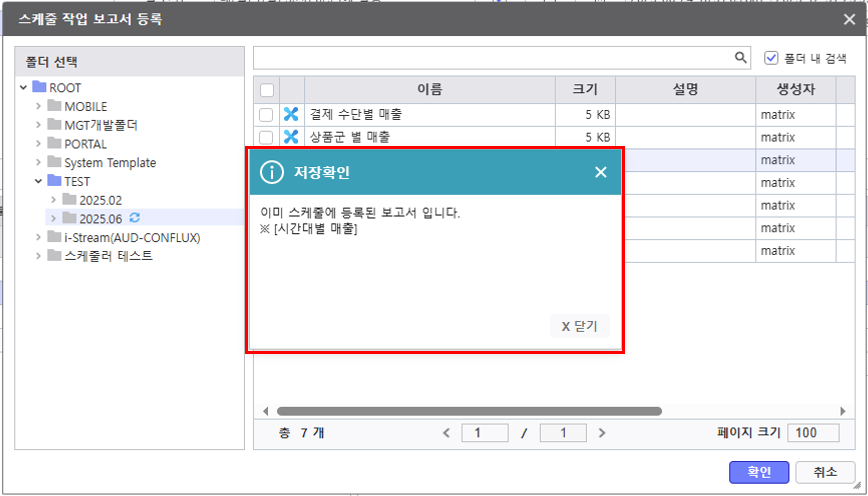The image size is (868, 496).
Task: Click the 결제 수단별 매출 report name
Action: (356, 115)
